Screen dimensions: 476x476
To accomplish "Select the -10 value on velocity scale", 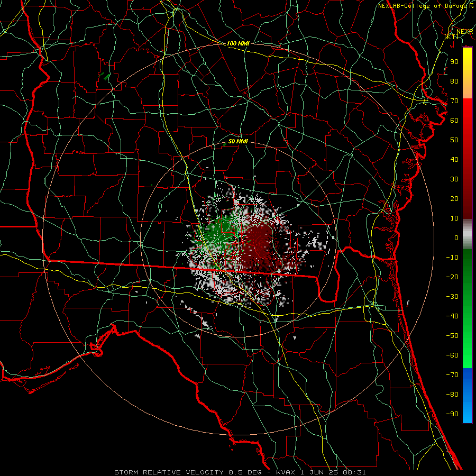I will click(x=452, y=258).
